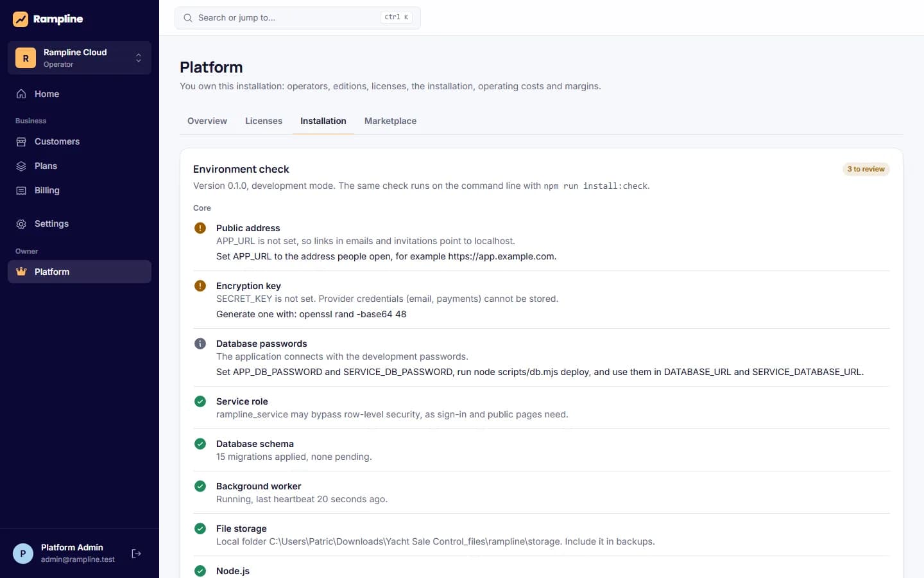The height and width of the screenshot is (578, 924).
Task: Click 'Generate one with: openssl rand -base64 48'
Action: [x=311, y=314]
